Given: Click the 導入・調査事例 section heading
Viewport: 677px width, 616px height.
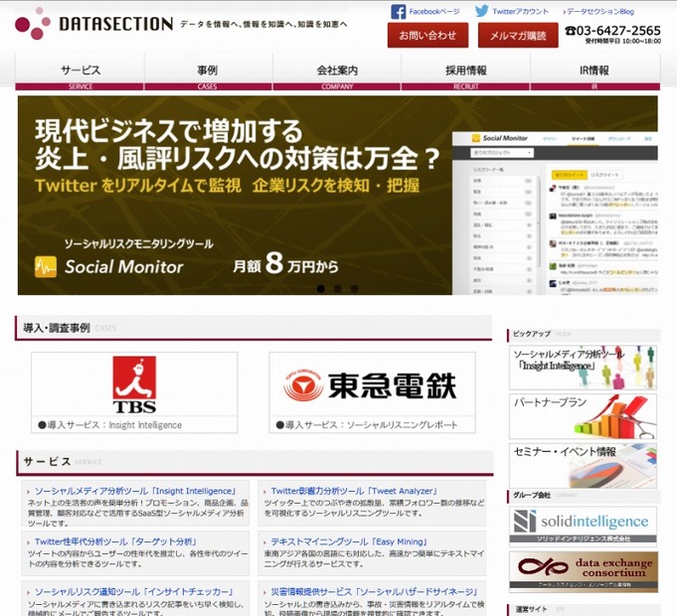Looking at the screenshot, I should [57, 328].
